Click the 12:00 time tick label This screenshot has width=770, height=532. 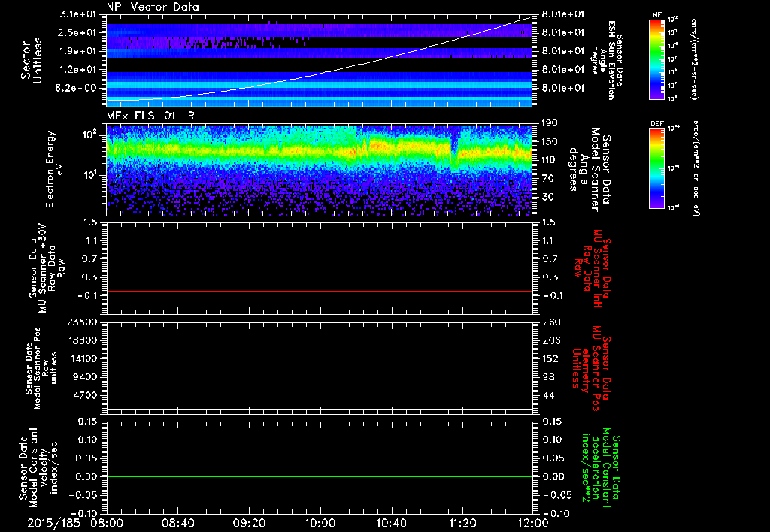click(x=532, y=522)
